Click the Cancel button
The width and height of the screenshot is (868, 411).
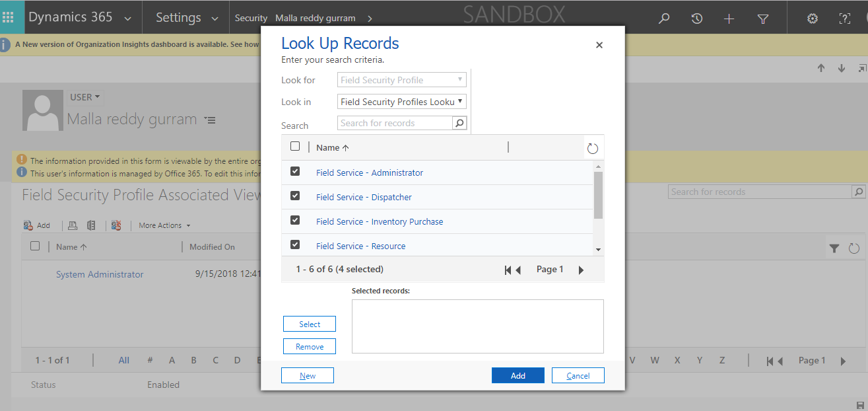pyautogui.click(x=578, y=375)
